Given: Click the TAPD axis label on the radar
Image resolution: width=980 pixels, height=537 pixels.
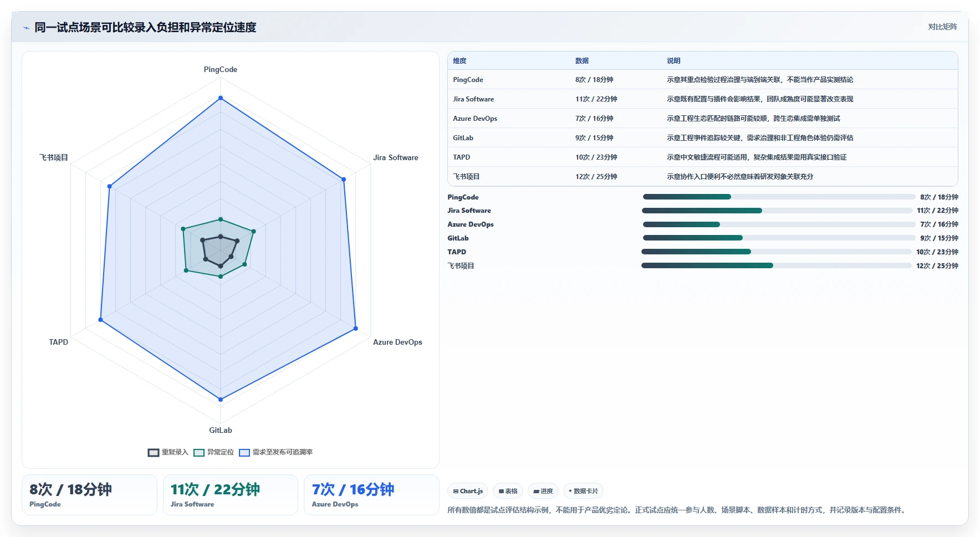Looking at the screenshot, I should 59,342.
